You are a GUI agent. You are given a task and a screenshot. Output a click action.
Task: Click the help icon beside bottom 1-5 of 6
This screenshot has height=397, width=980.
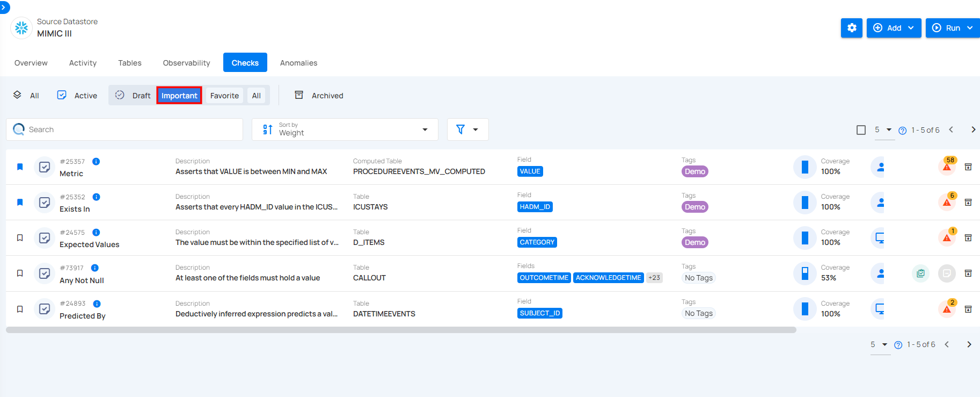[898, 345]
